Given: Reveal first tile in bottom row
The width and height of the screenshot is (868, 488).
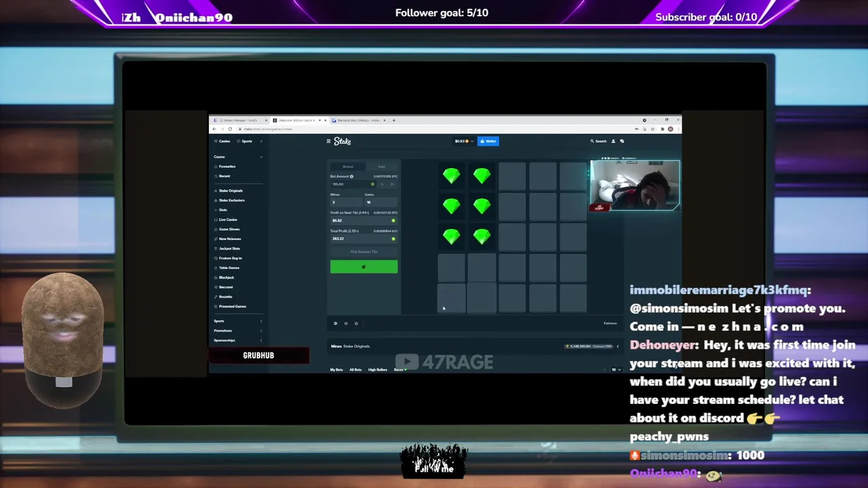Looking at the screenshot, I should (x=451, y=298).
